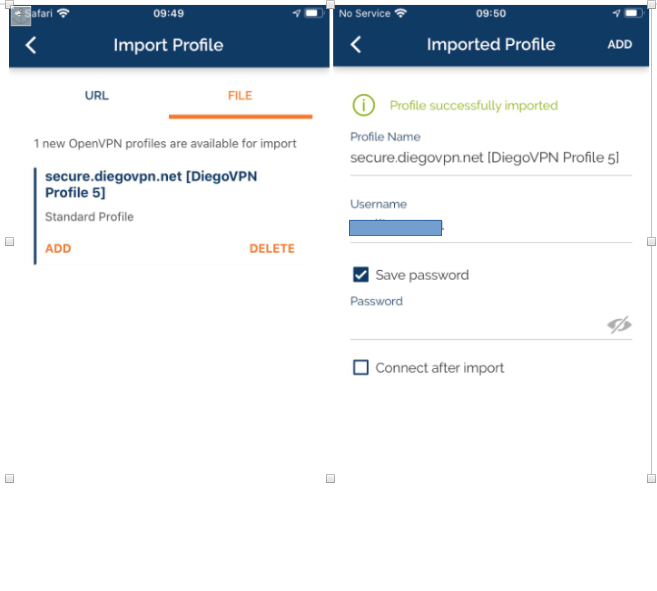The image size is (657, 591).
Task: Select the FILE tab
Action: click(240, 96)
